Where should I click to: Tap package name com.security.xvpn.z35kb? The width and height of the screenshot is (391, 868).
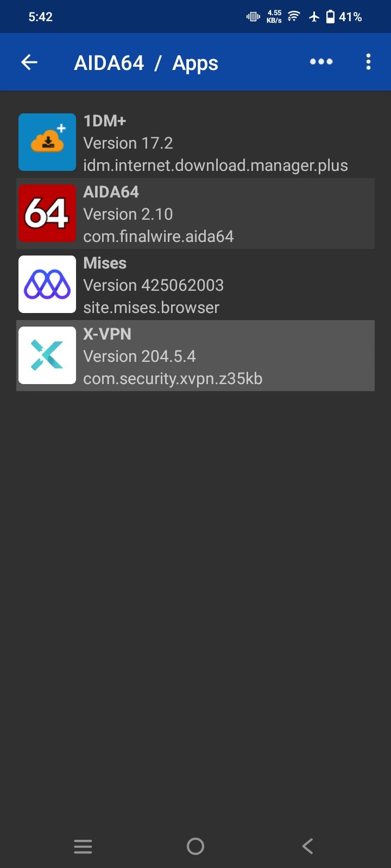(173, 379)
